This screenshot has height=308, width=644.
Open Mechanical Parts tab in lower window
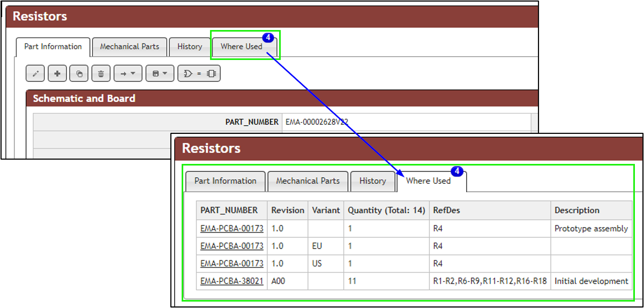(308, 181)
